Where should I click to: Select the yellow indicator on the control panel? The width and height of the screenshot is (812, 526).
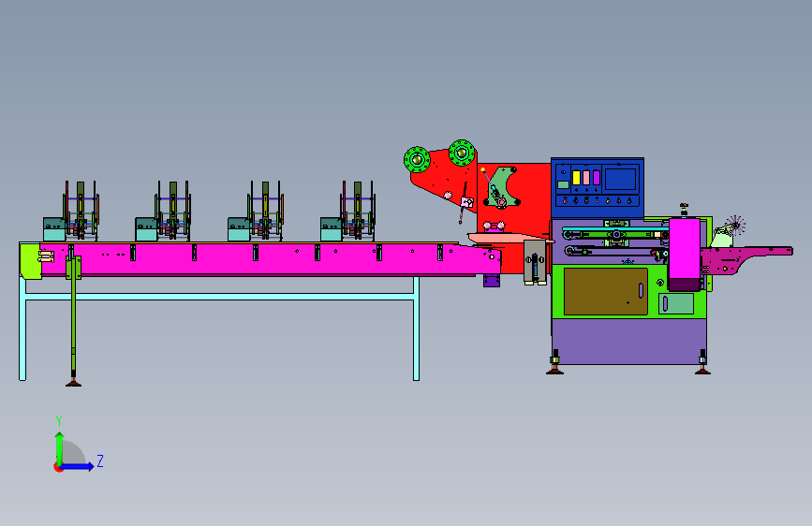[x=576, y=178]
